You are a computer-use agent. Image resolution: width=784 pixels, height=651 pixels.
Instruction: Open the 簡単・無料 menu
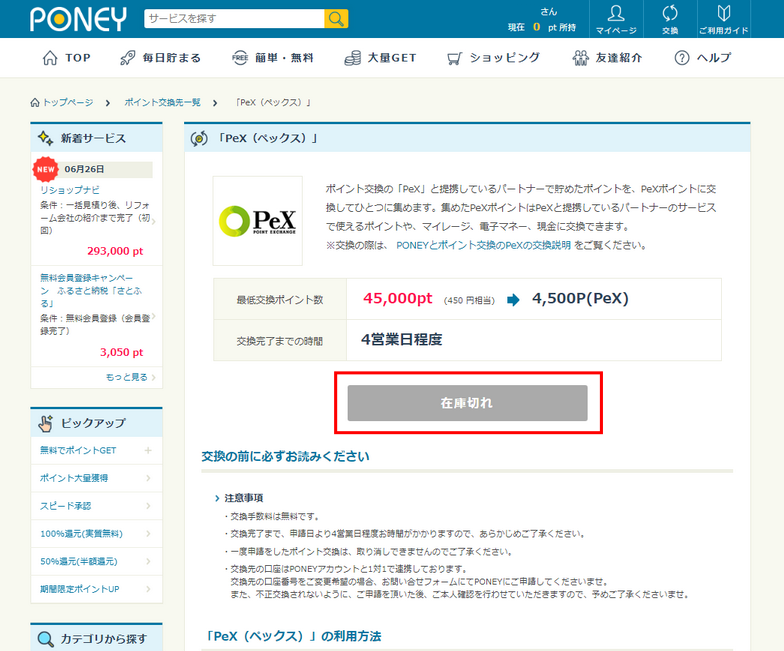[x=273, y=58]
